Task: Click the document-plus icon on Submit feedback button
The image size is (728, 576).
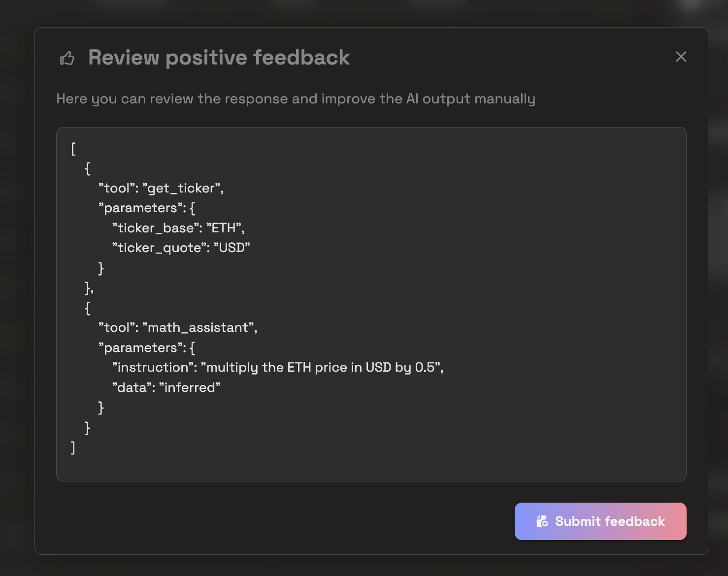Action: pos(542,521)
